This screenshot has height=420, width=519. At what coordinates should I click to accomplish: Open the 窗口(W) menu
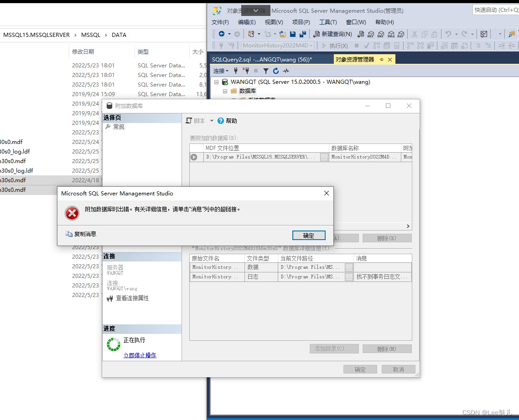coord(356,22)
